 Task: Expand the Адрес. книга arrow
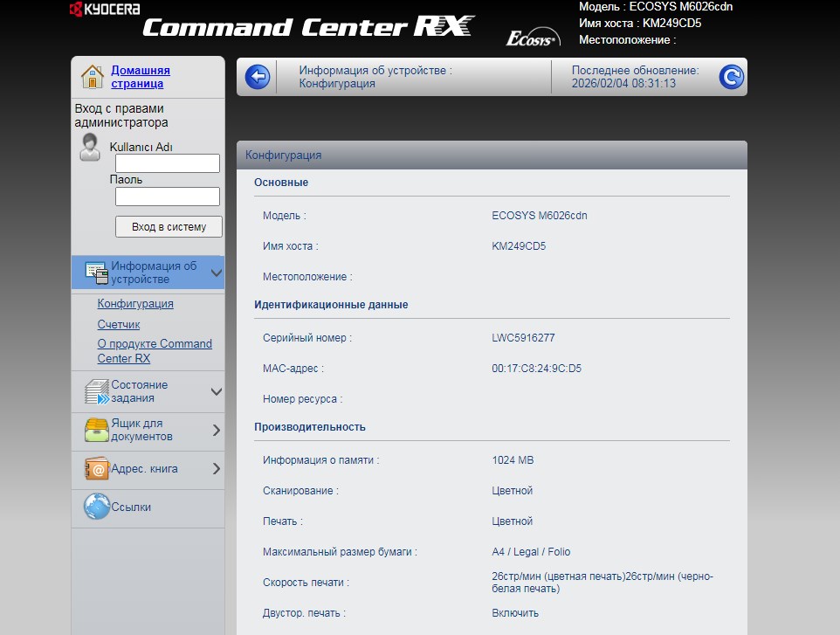click(x=217, y=469)
